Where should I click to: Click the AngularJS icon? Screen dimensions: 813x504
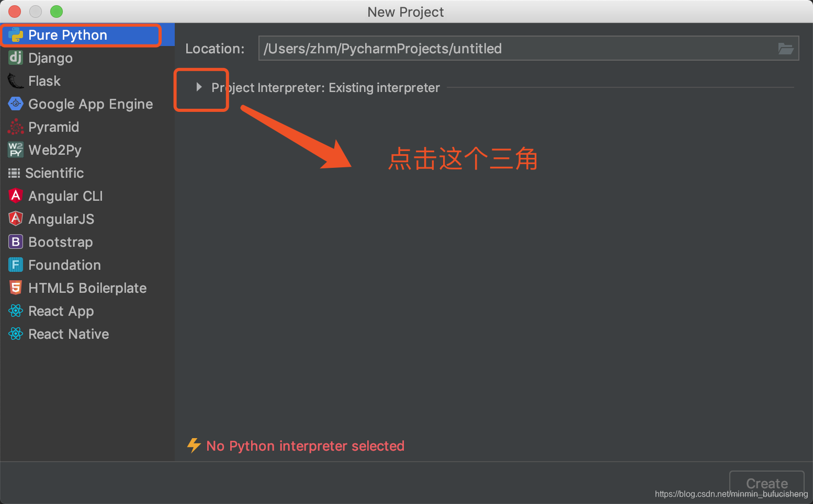(16, 219)
